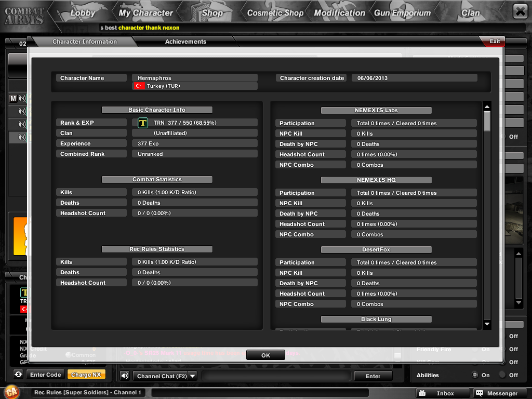
Task: Open the Inbox
Action: 443,393
